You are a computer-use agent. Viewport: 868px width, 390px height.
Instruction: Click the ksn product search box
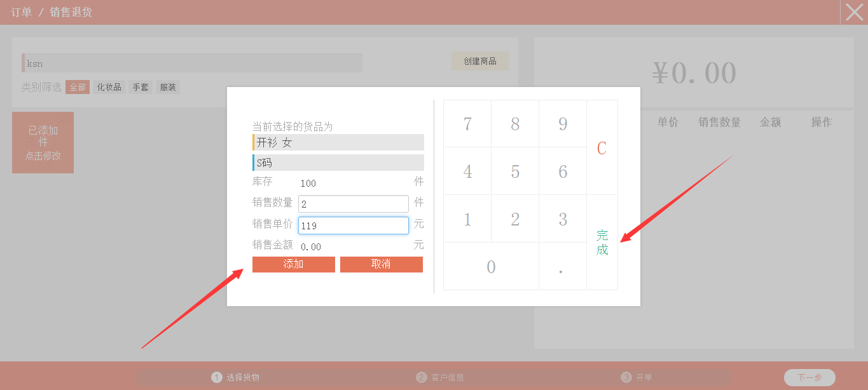point(192,63)
